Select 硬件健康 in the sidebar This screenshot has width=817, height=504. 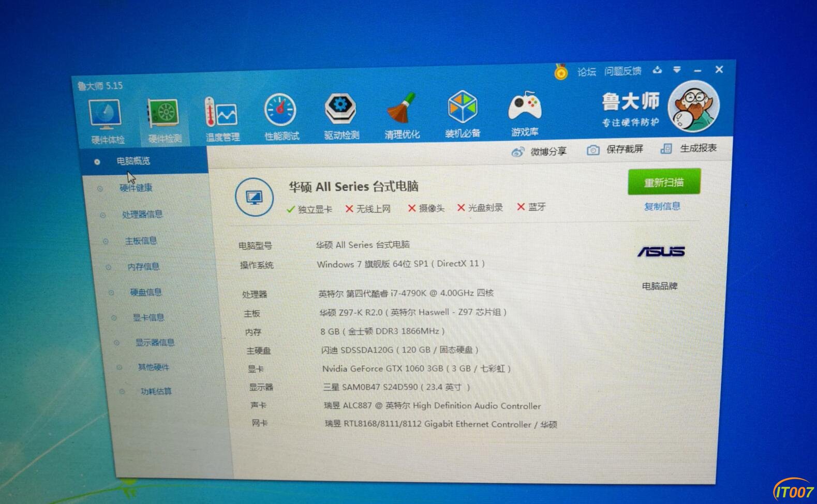pyautogui.click(x=136, y=188)
